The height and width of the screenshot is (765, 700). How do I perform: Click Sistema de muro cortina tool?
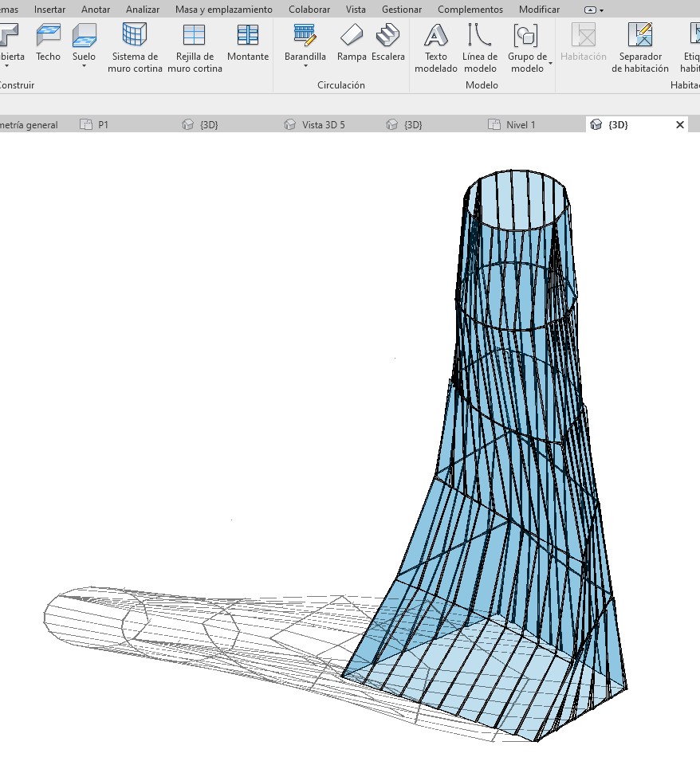[x=135, y=46]
